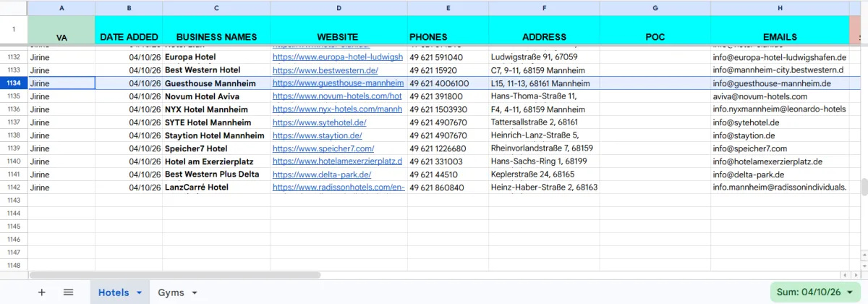Open the nyx-hotels.com website link
This screenshot has height=304, width=868.
337,109
